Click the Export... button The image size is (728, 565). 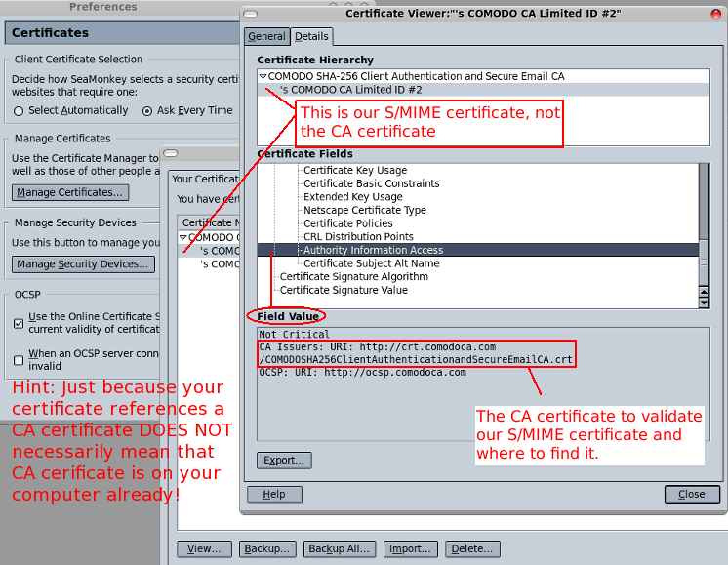284,460
